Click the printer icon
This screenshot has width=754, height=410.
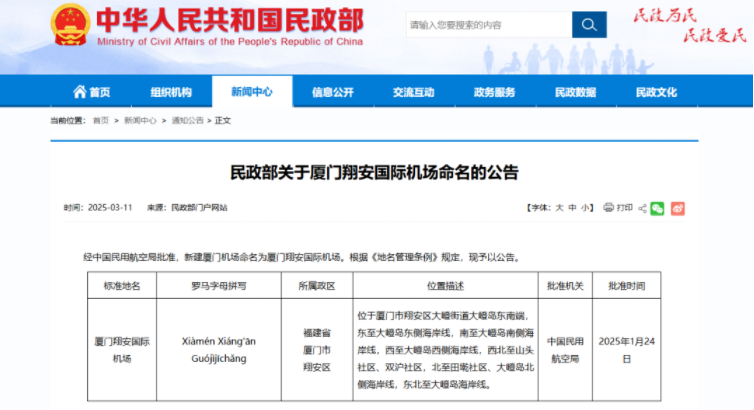coord(608,208)
